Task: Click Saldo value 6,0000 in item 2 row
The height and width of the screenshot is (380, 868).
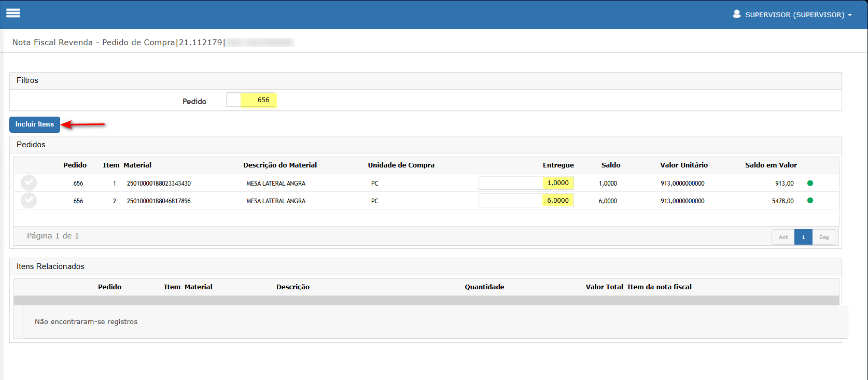Action: pyautogui.click(x=608, y=201)
